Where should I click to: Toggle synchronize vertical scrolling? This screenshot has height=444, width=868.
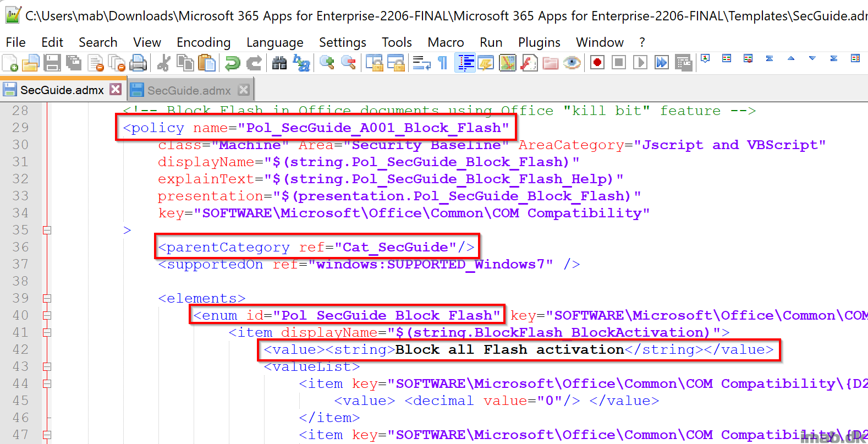click(375, 63)
